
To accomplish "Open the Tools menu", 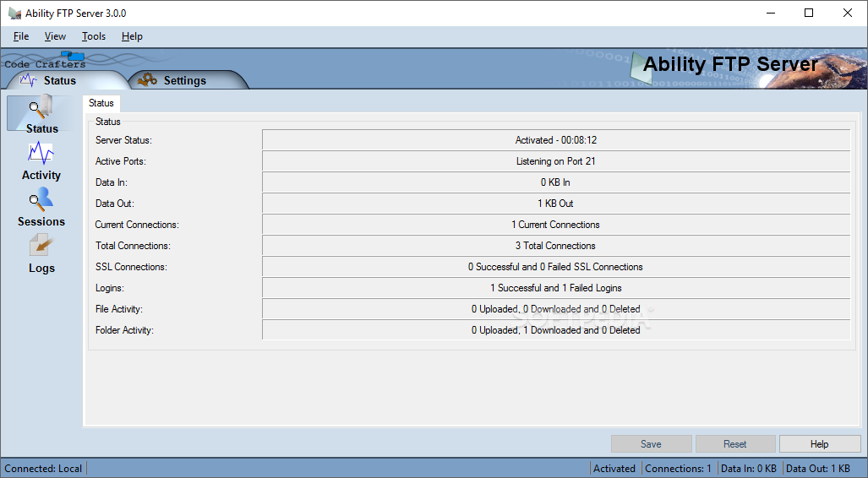I will pyautogui.click(x=94, y=36).
